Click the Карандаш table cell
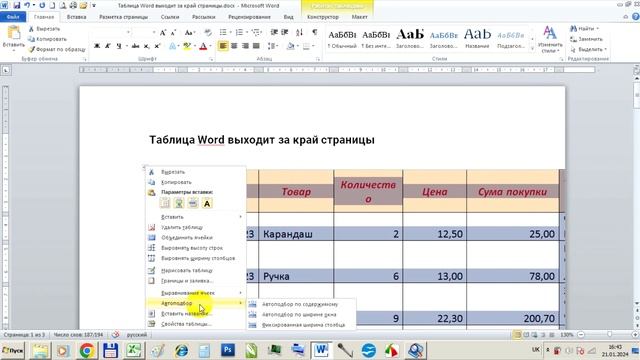 pyautogui.click(x=296, y=234)
